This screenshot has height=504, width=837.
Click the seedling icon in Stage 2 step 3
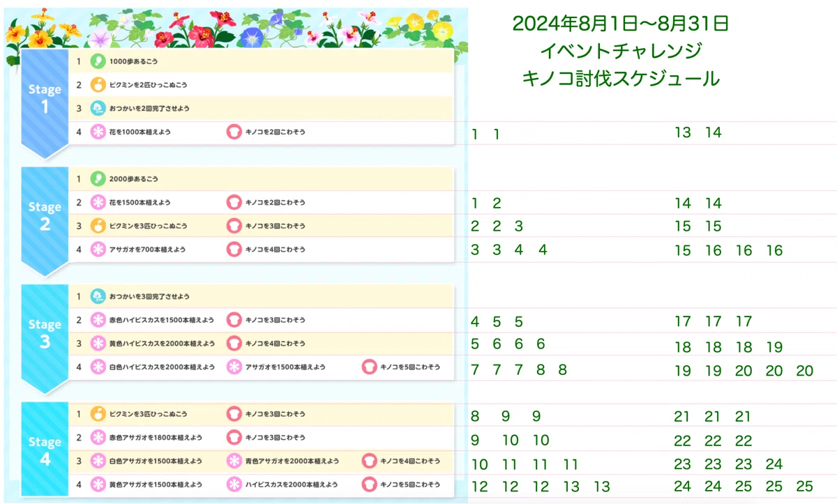pos(98,226)
